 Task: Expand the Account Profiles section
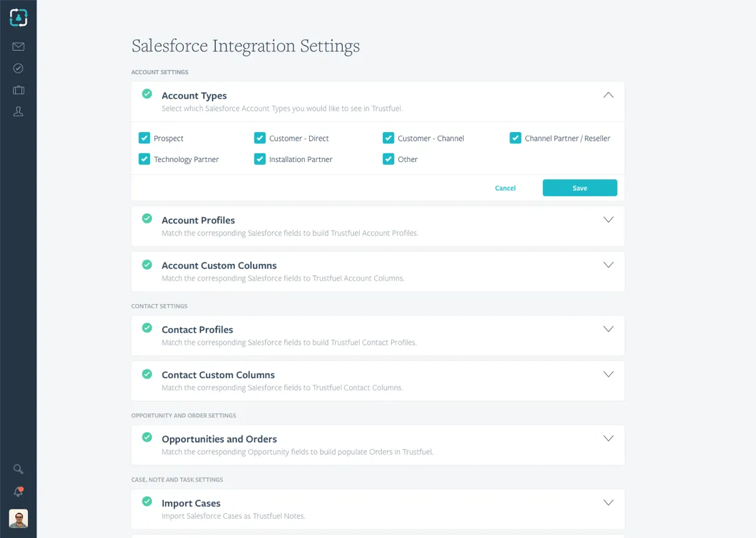(x=608, y=219)
